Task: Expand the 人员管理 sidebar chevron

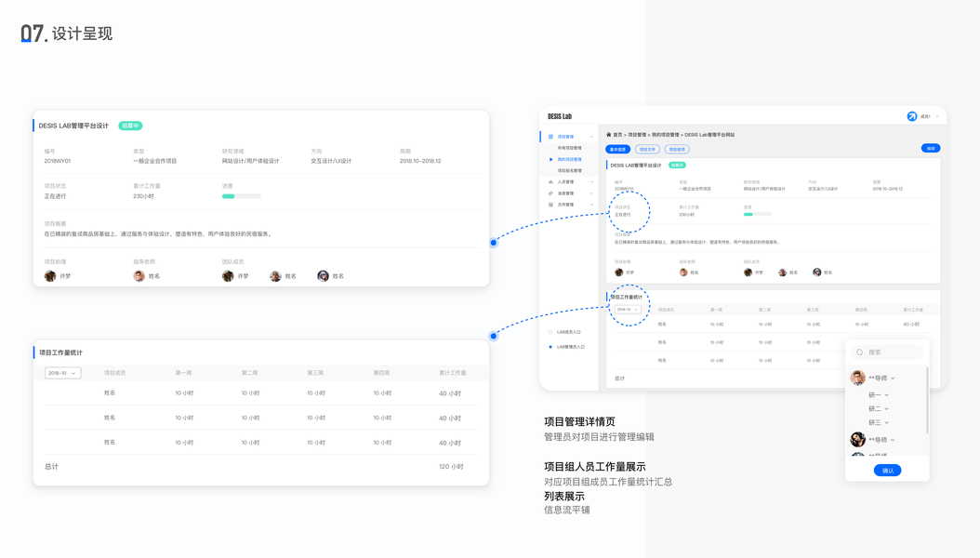Action: pyautogui.click(x=592, y=182)
